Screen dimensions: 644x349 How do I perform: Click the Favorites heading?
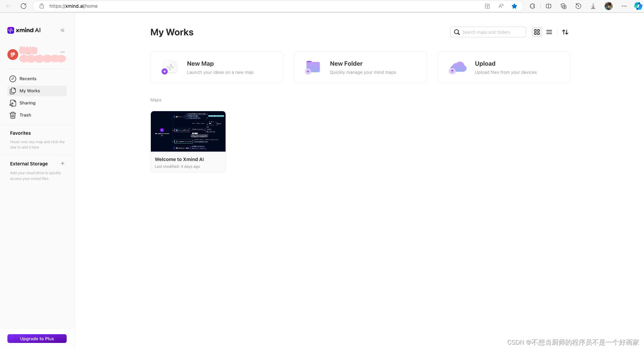21,133
